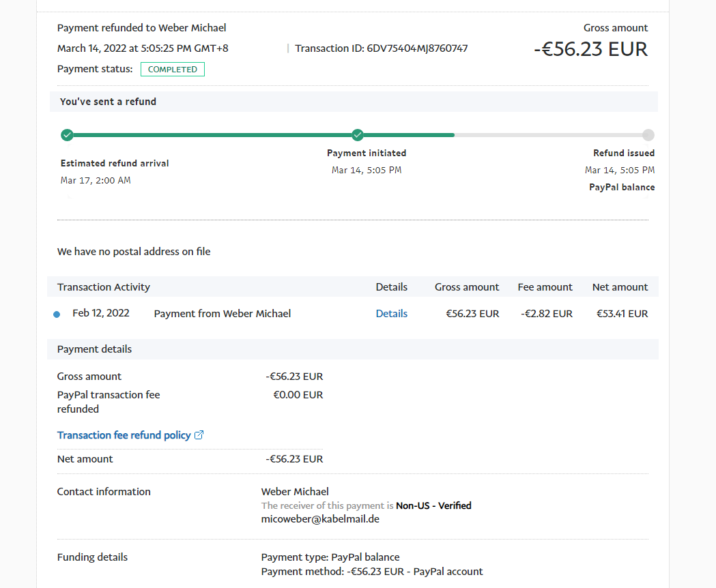Click the micoweber@kabelmail.de email address

click(320, 519)
